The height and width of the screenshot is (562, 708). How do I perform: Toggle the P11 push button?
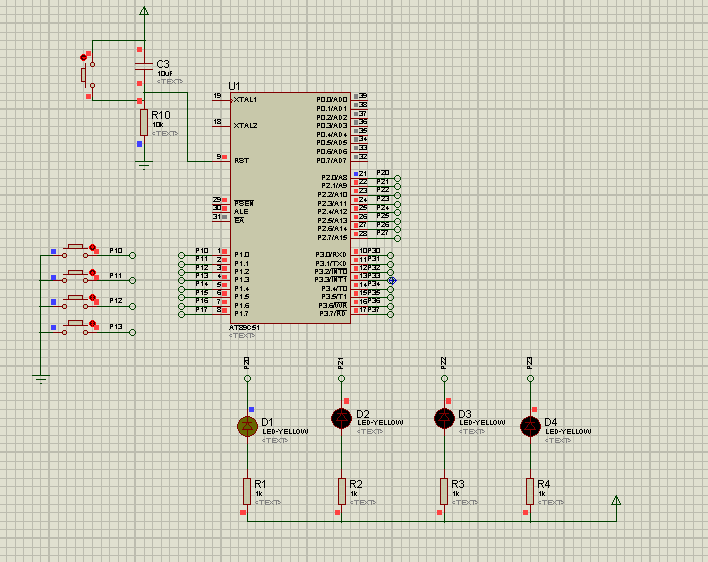click(x=76, y=273)
